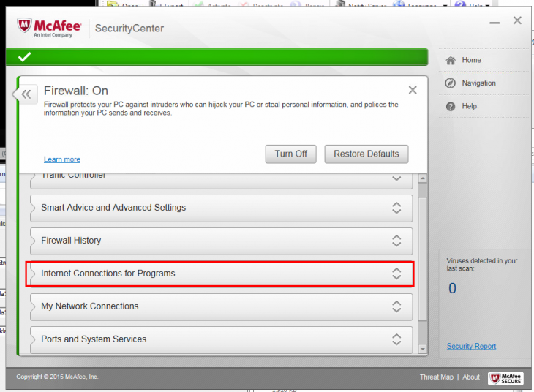Click the McAfee SECURE badge
This screenshot has height=392, width=534.
click(x=505, y=378)
